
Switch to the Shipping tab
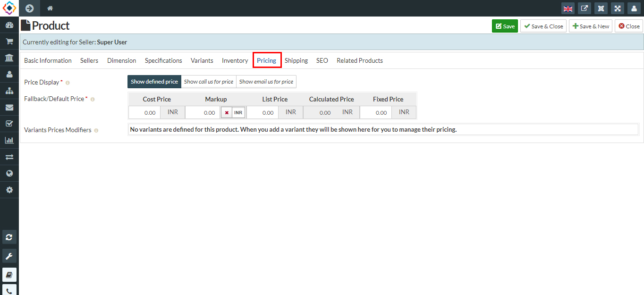click(x=296, y=60)
